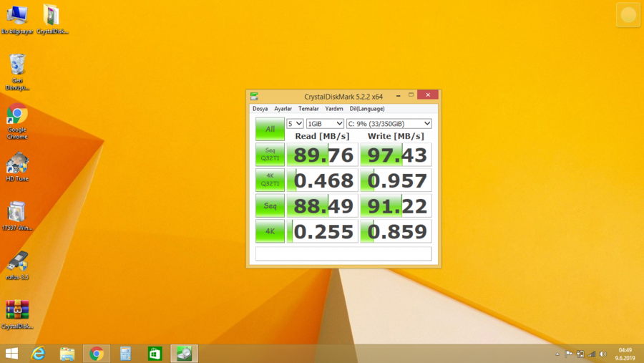Click the CrystalDiskMark title bar icon
Image resolution: width=644 pixels, height=363 pixels.
point(254,96)
